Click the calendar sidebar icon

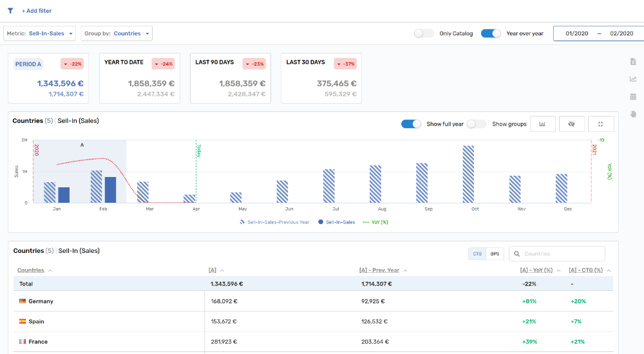633,97
